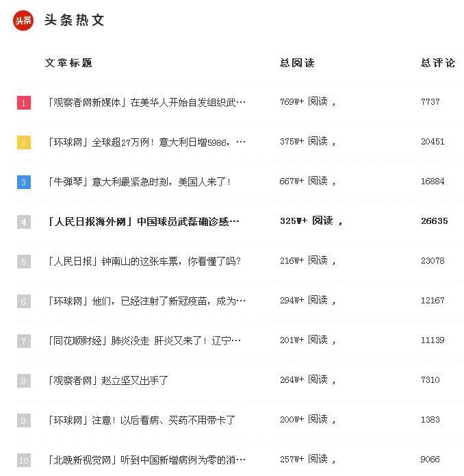This screenshot has height=476, width=464.
Task: Click the yellow rank 2 badge
Action: click(x=24, y=142)
